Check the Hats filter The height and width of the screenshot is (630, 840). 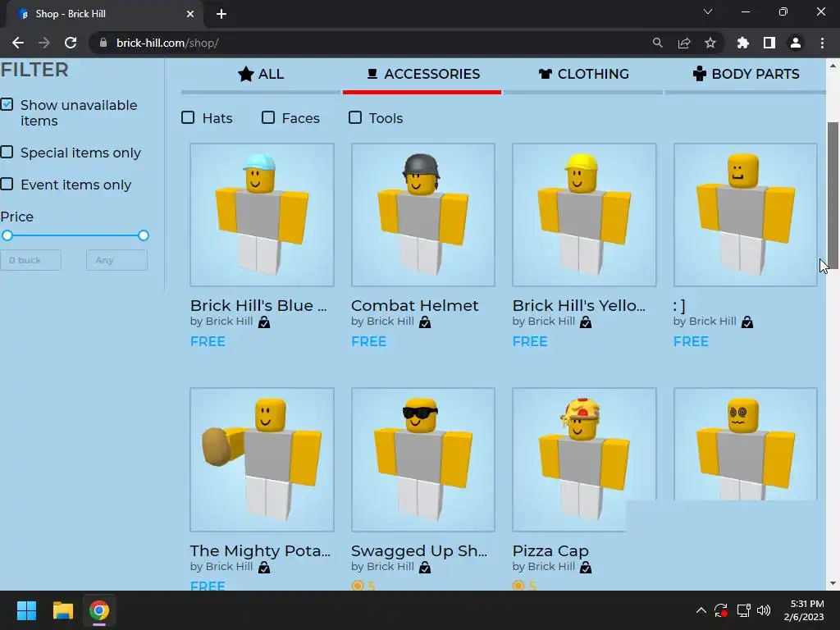pos(188,117)
